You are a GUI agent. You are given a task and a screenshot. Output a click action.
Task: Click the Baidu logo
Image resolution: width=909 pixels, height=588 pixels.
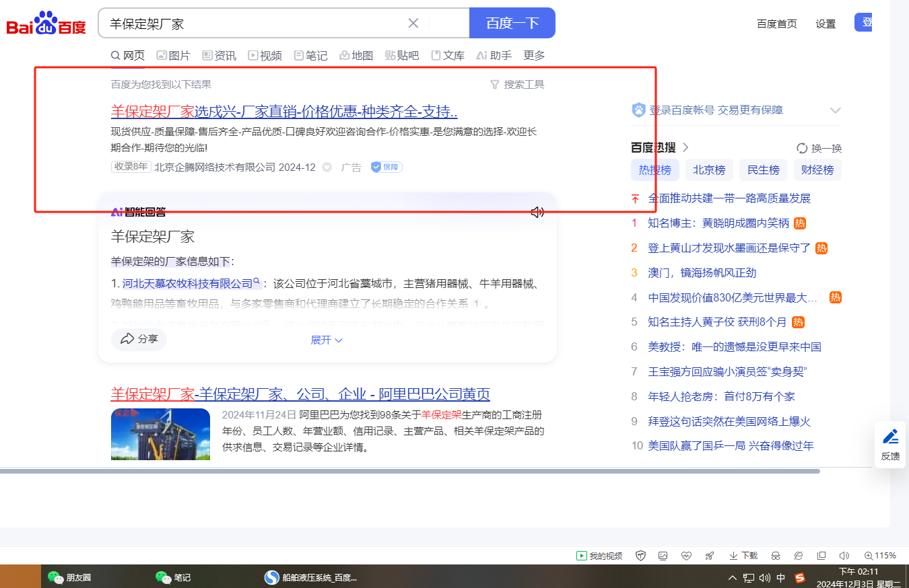(46, 24)
